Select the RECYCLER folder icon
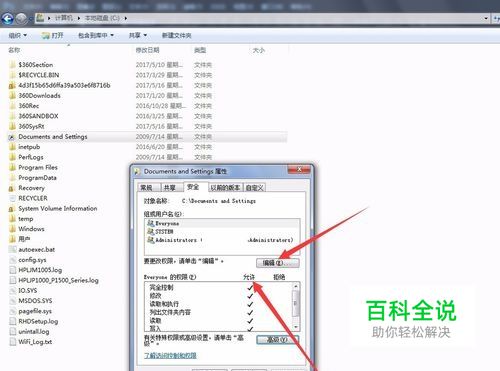Viewport: 500px width, 371px height. tap(12, 198)
